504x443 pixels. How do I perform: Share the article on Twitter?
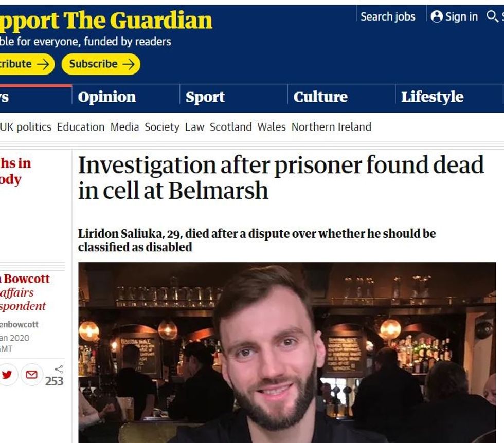pos(7,375)
